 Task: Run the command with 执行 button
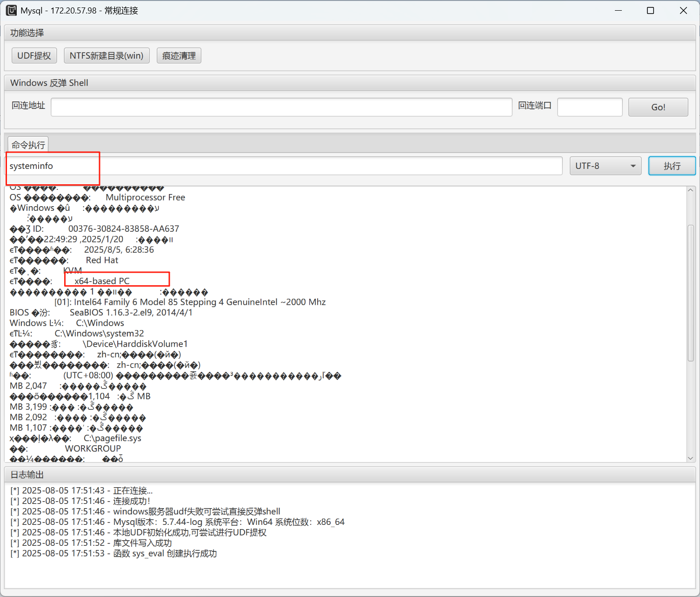point(672,166)
